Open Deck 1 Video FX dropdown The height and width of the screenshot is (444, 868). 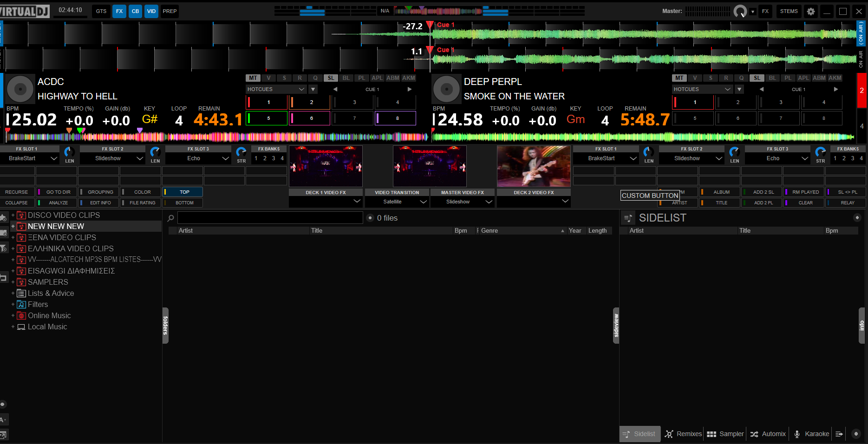pos(326,202)
